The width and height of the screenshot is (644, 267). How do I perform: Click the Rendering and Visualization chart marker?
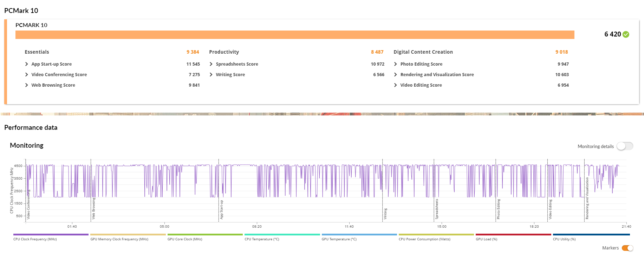coord(587,198)
